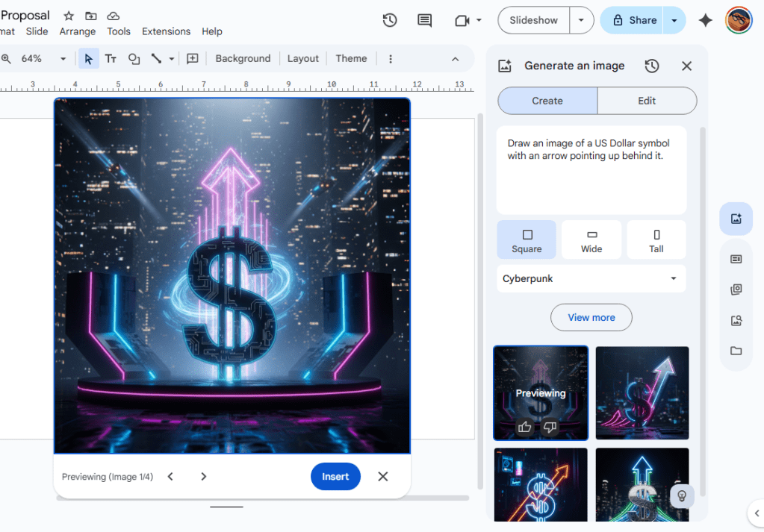
Task: Switch to the Edit tab
Action: point(647,100)
